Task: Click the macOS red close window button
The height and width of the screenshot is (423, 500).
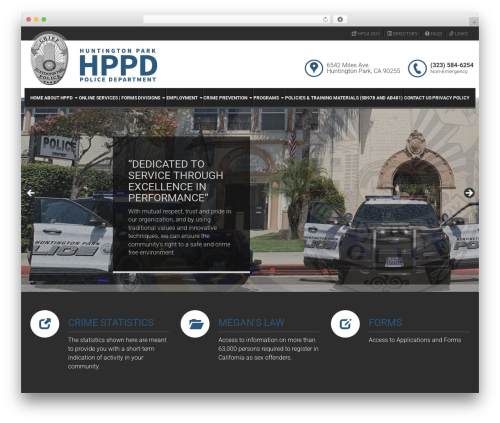Action: tap(29, 19)
